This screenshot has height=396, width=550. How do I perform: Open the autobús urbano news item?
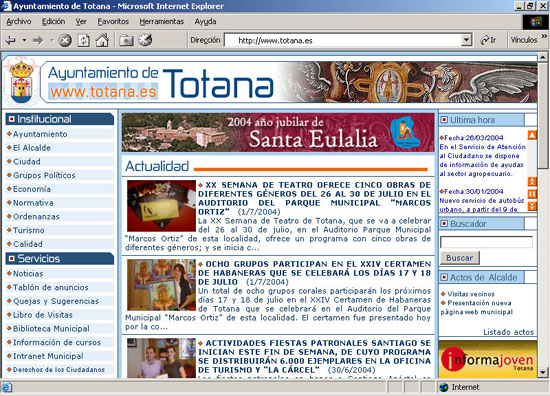pyautogui.click(x=482, y=201)
